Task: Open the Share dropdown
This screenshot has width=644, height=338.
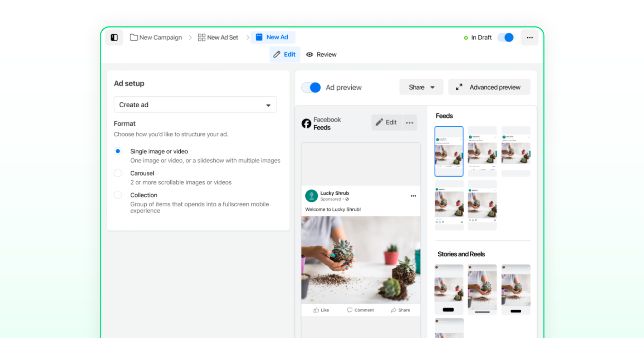Action: pos(421,87)
